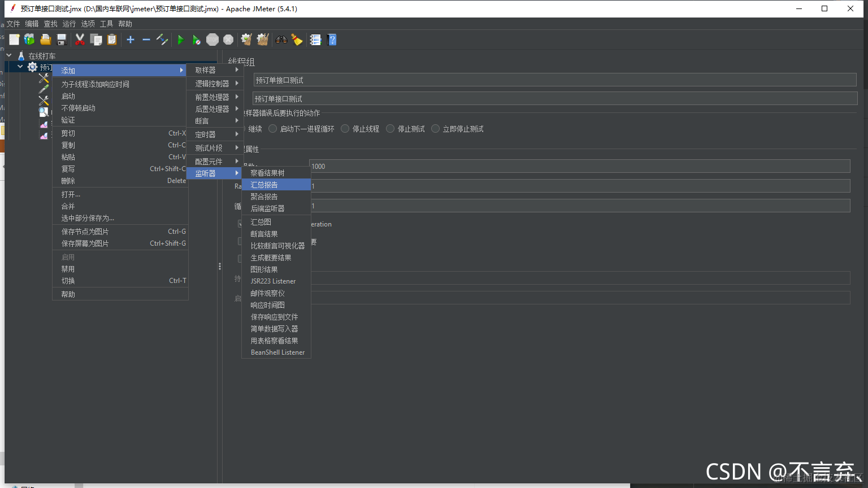The image size is (868, 488).
Task: Click 禁用 in context menu
Action: 120,269
